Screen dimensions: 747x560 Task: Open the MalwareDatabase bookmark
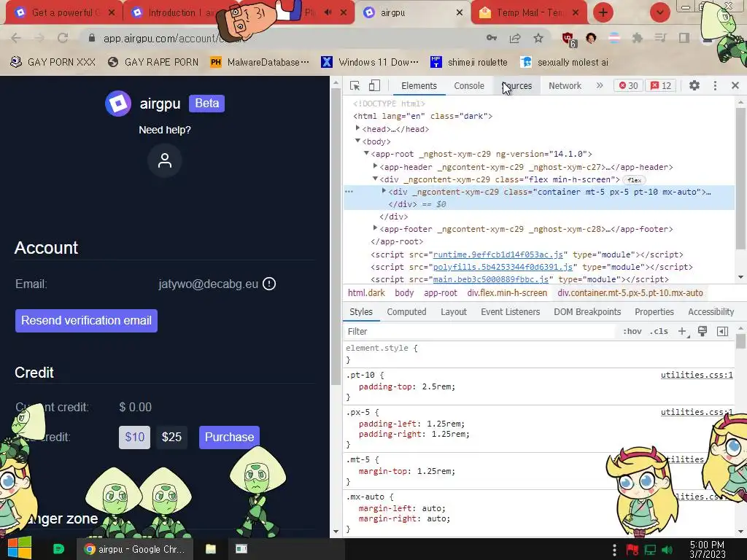260,63
